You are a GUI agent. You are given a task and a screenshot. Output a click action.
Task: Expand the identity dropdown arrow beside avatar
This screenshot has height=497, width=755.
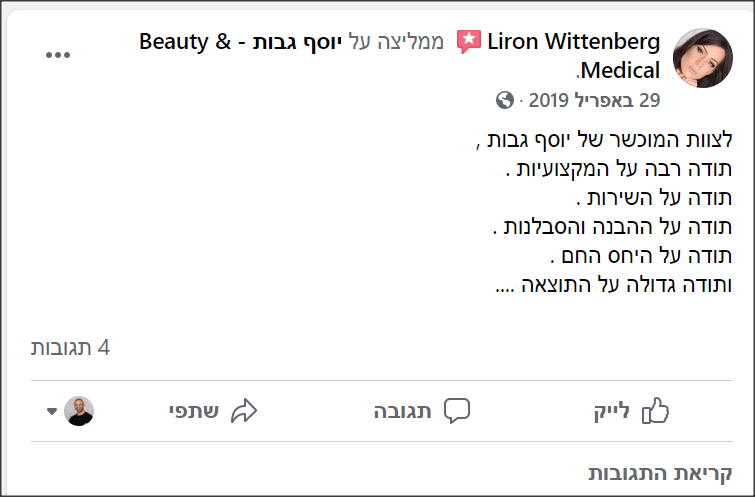pos(52,411)
